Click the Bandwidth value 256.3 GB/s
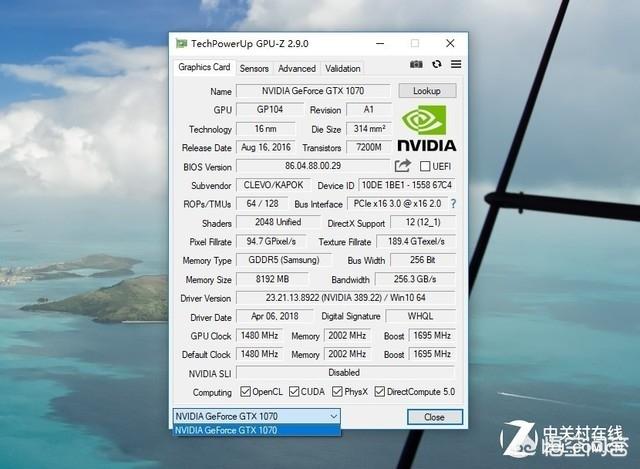 [x=415, y=279]
